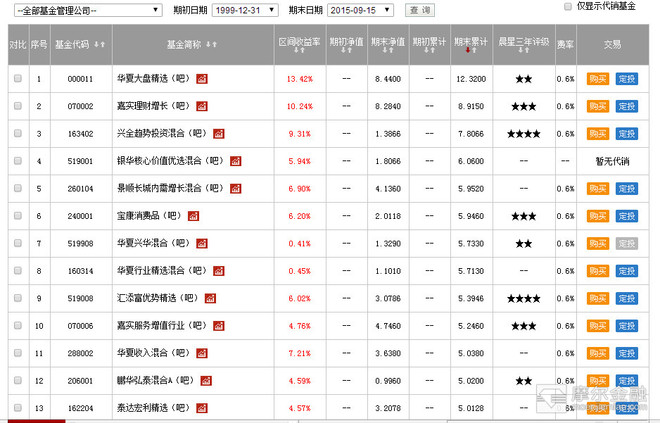Open chart icon for 华夏兴华混合
The height and width of the screenshot is (423, 660).
click(x=202, y=243)
